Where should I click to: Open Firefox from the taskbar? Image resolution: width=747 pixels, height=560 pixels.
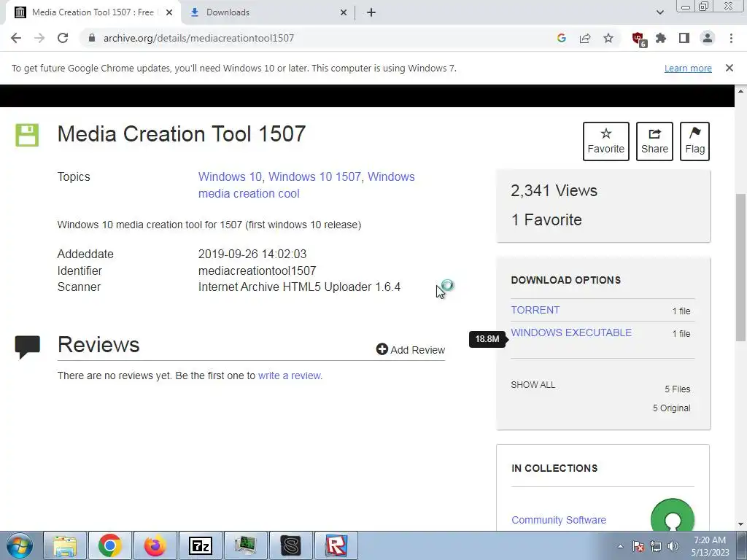click(x=155, y=545)
